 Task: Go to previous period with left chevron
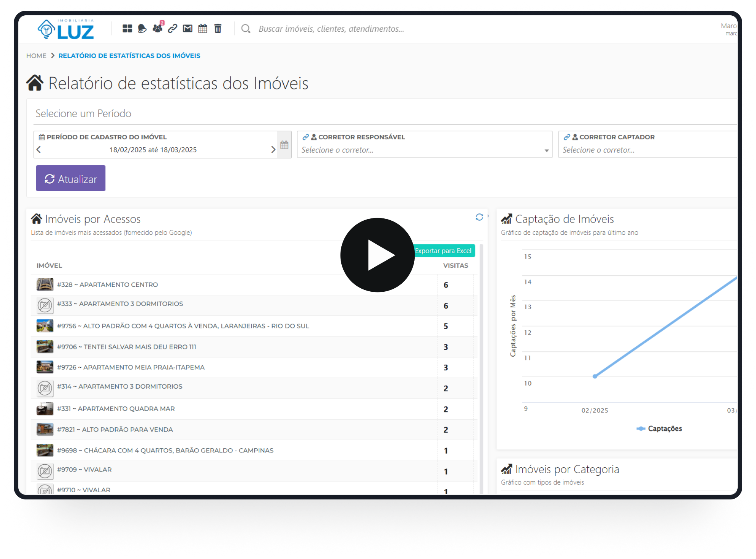pos(39,150)
